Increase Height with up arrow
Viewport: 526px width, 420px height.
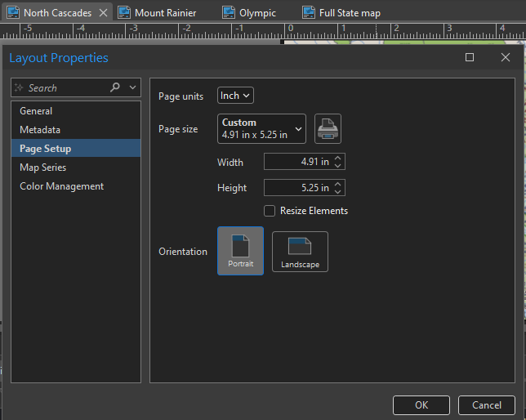tap(338, 184)
